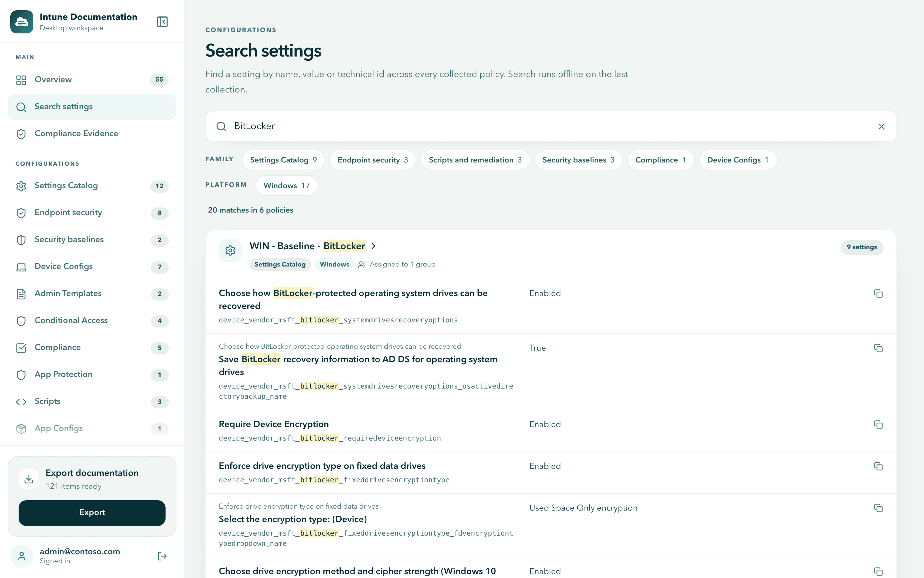Click the Endpoint security shield icon
The height and width of the screenshot is (578, 924).
(x=21, y=213)
